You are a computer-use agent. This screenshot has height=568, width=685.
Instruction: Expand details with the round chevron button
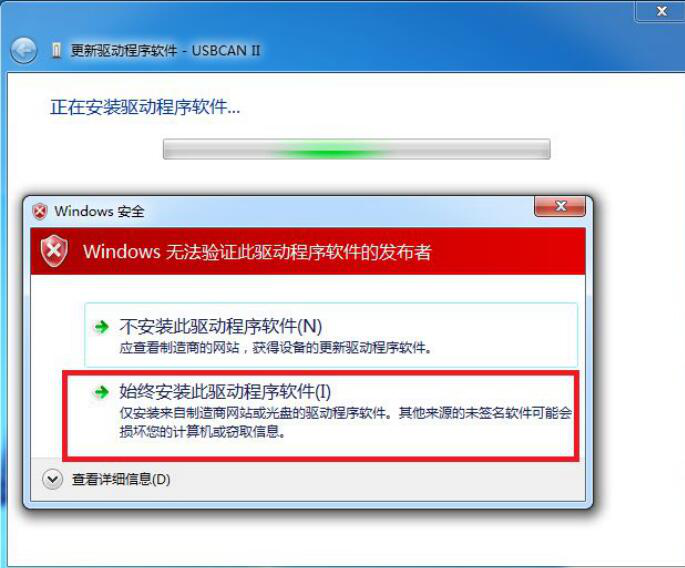(x=52, y=479)
